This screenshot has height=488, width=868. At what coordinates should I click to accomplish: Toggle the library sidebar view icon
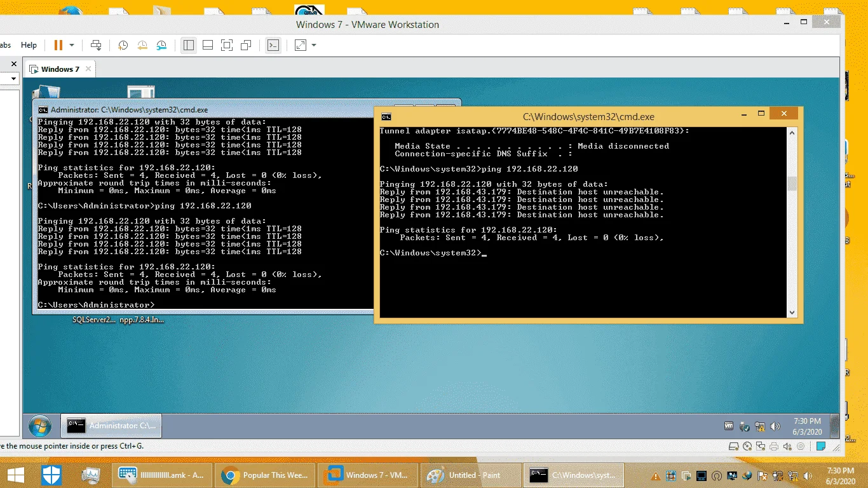[188, 45]
